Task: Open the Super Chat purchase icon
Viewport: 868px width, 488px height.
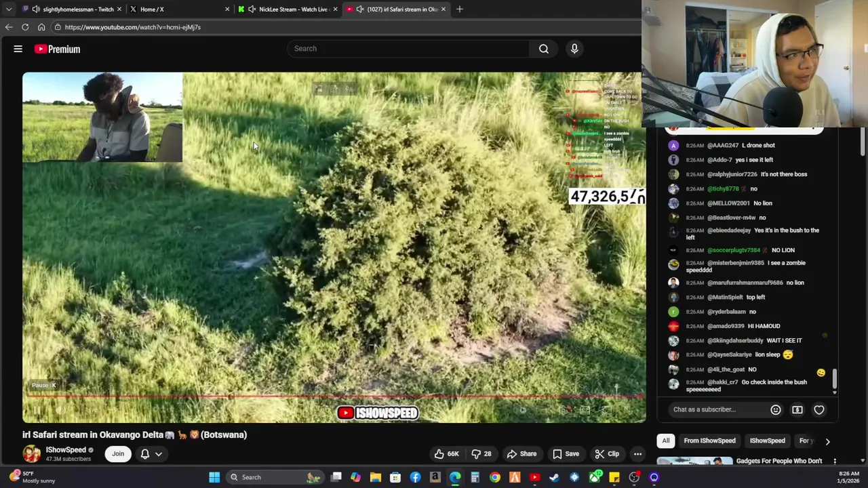Action: point(797,409)
